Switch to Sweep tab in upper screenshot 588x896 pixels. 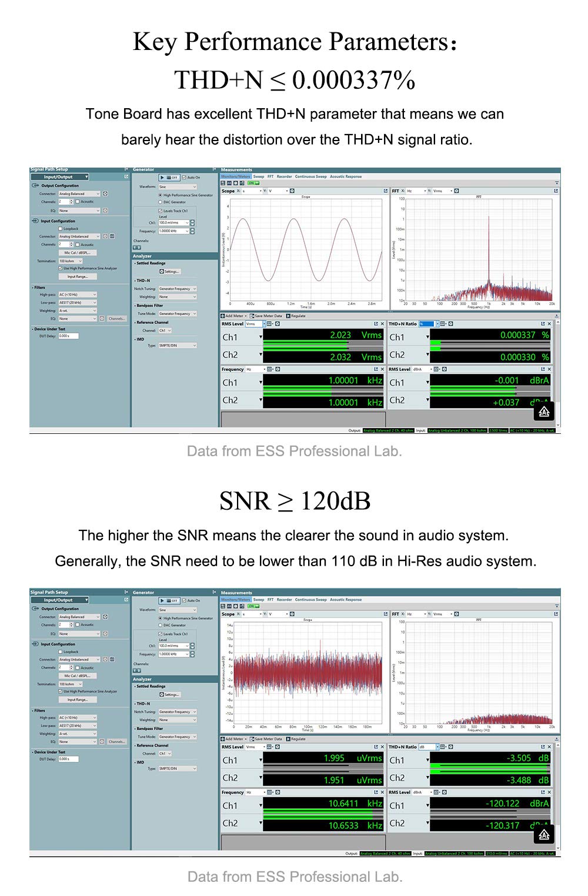259,176
